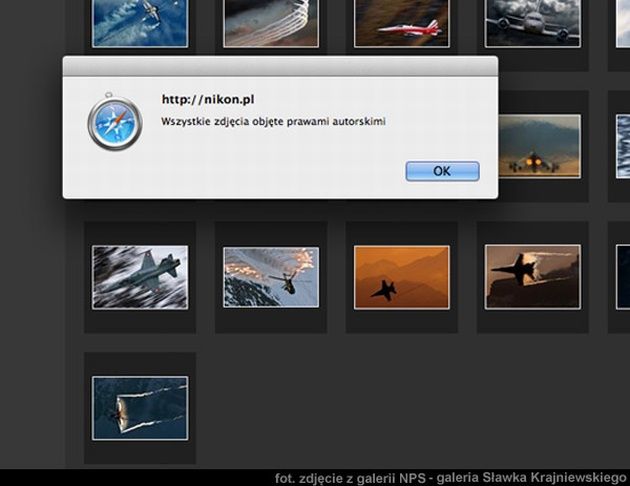Click the OK button in the dialog

coord(442,171)
